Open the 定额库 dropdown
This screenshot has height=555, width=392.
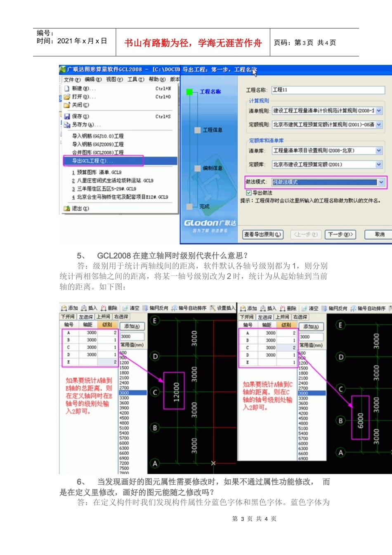(379, 164)
